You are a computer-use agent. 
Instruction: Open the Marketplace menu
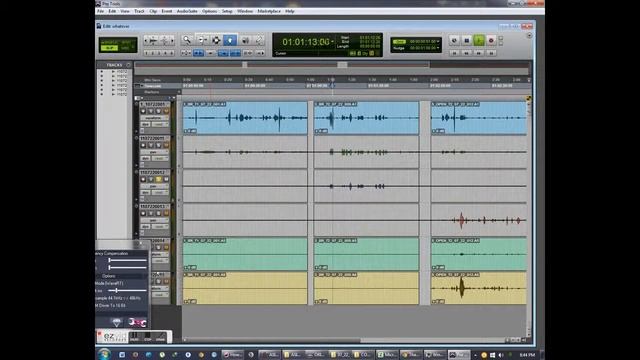[x=269, y=11]
